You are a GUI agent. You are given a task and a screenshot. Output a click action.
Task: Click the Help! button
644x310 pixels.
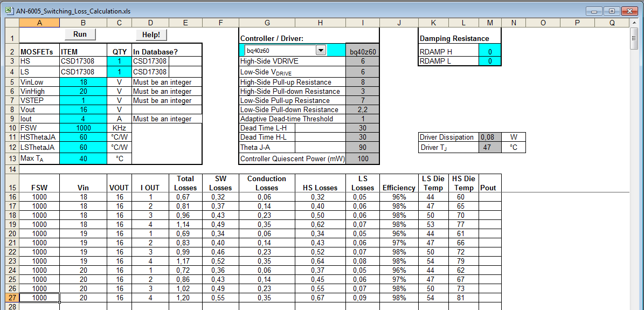(x=151, y=35)
